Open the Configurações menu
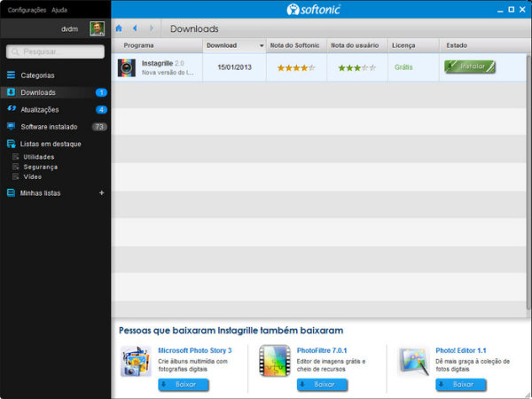532x399 pixels. pyautogui.click(x=27, y=10)
